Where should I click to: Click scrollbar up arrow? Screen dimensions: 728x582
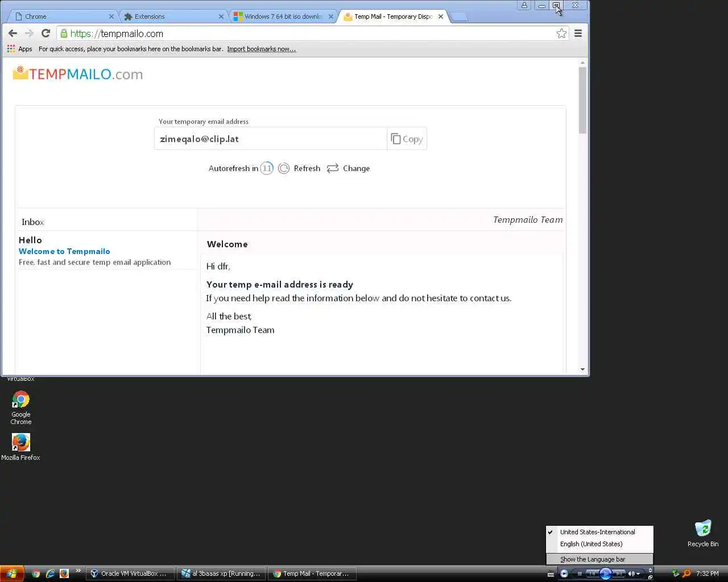pyautogui.click(x=582, y=62)
